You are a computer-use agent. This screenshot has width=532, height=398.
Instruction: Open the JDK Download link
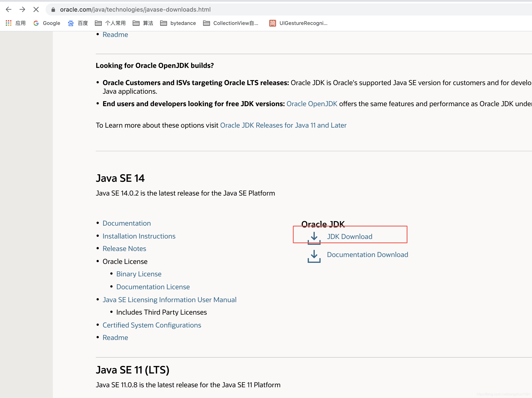coord(350,236)
